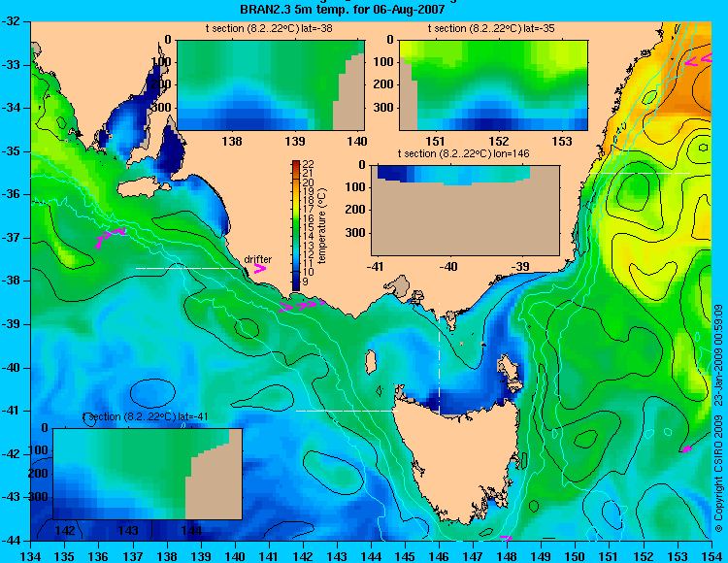Screen dimensions: 728x563
Task: Click the white dashed lat=-35 section line off the east coast
Action: (640, 173)
